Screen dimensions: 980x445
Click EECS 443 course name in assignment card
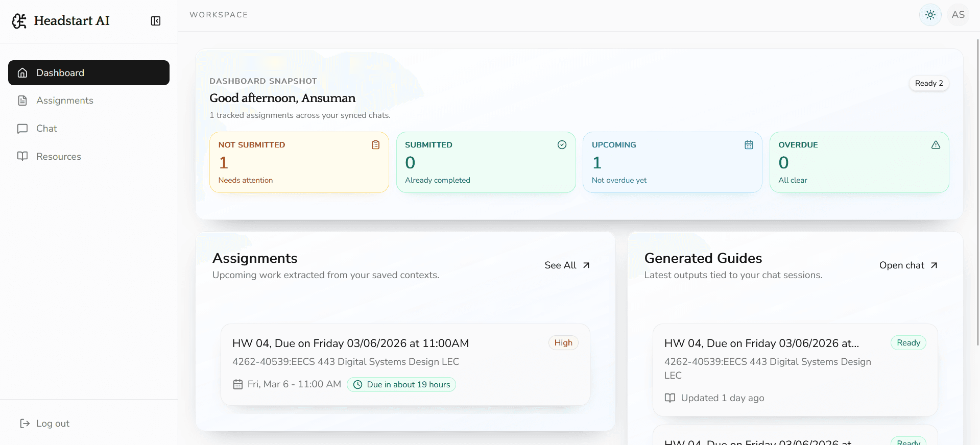click(346, 362)
